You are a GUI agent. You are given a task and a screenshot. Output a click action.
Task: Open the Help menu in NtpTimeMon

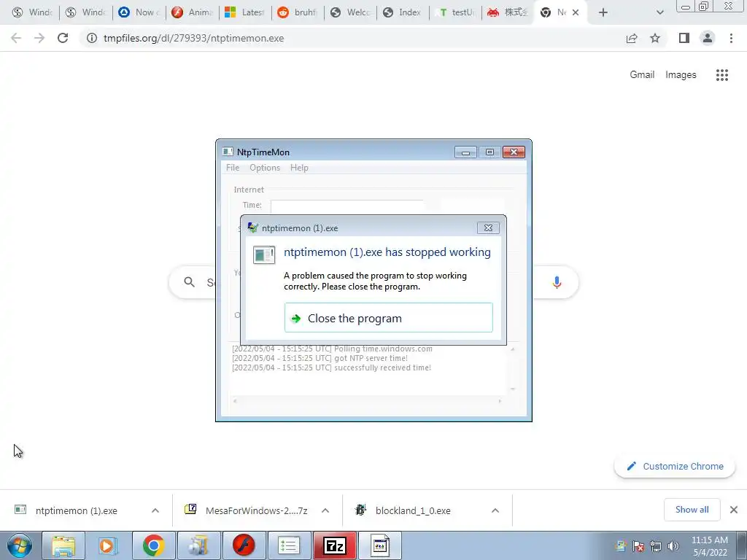click(x=299, y=168)
